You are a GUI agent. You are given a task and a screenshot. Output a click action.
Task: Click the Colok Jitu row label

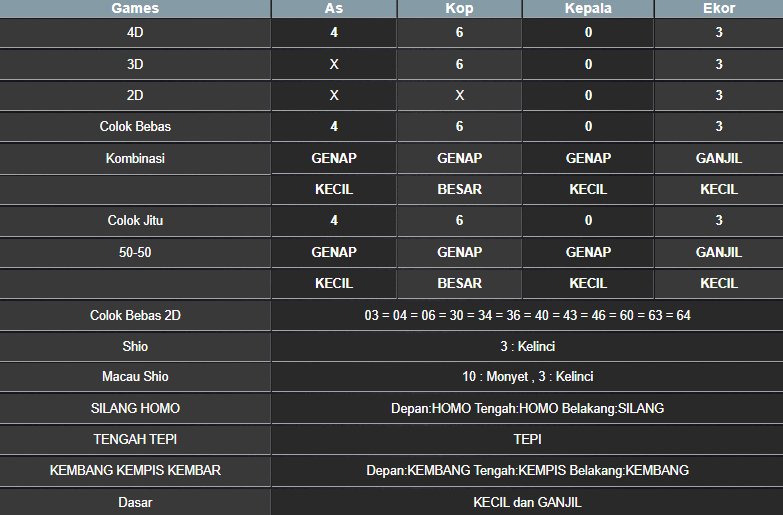coord(135,220)
